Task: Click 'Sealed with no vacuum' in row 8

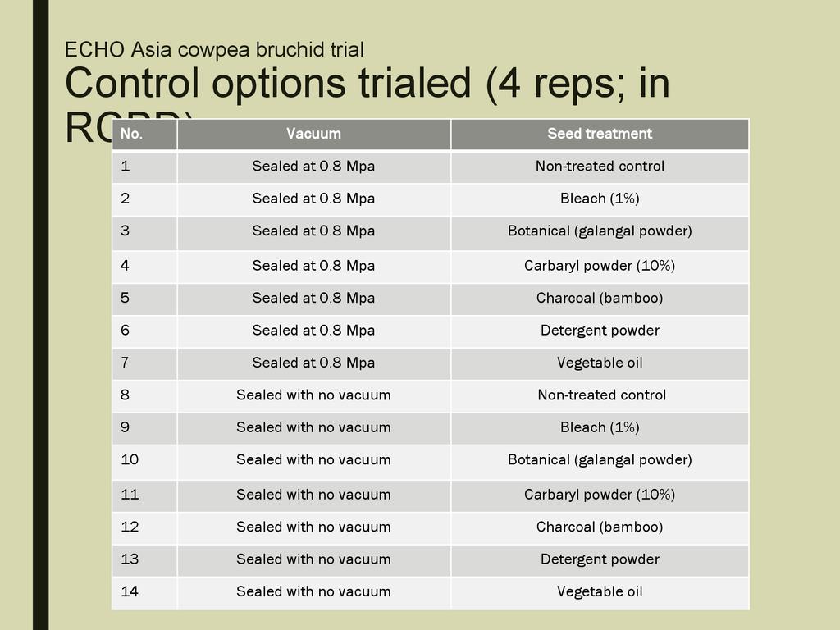Action: click(x=313, y=395)
